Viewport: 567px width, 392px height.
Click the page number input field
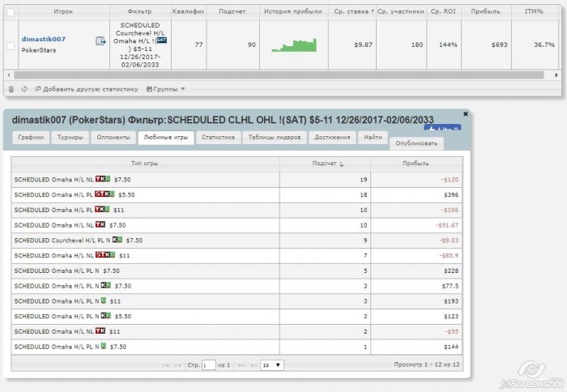click(x=209, y=365)
